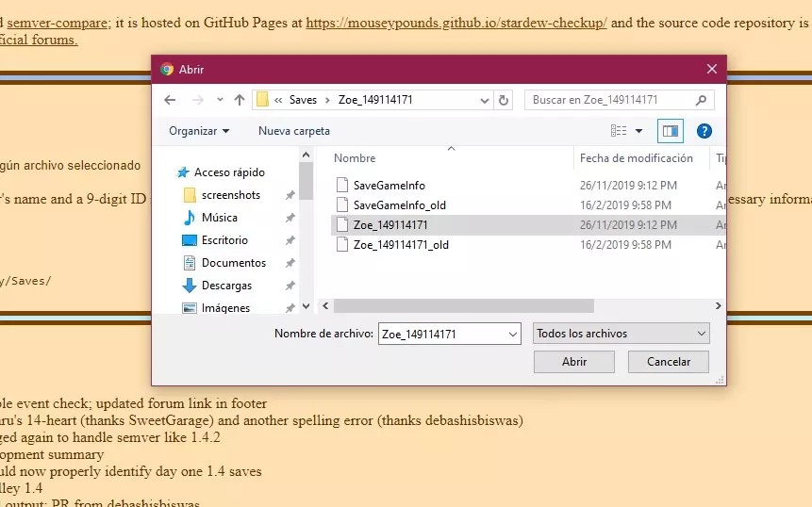Click the pin icon next to Descargas
Viewport: 812px width, 507px height.
[290, 286]
